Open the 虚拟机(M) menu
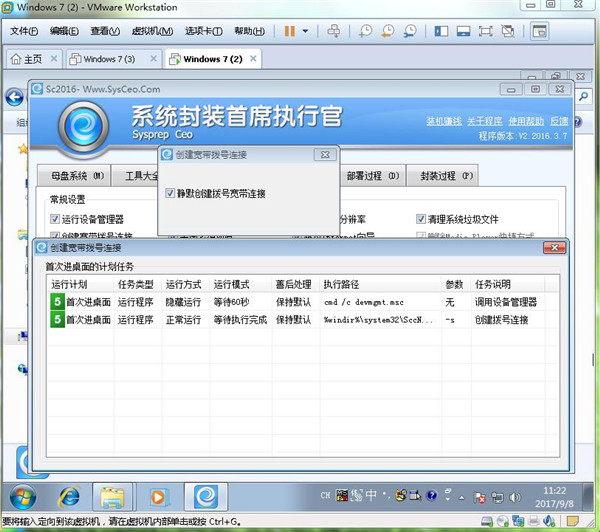This screenshot has width=600, height=532. point(152,31)
